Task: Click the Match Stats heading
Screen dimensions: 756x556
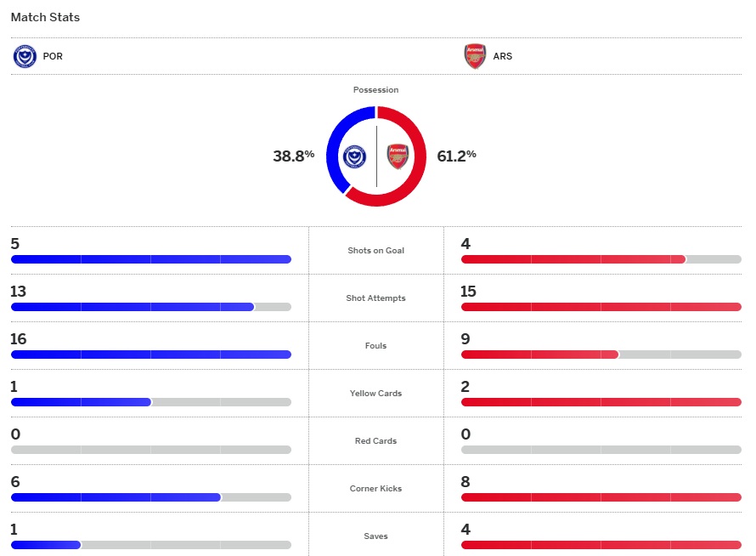Action: tap(45, 17)
